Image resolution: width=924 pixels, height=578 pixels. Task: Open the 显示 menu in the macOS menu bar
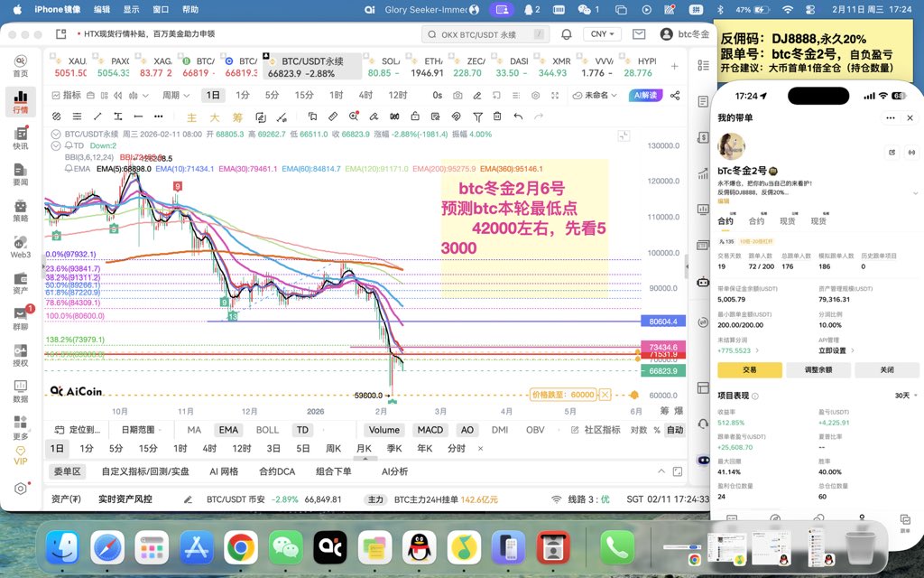(x=133, y=10)
